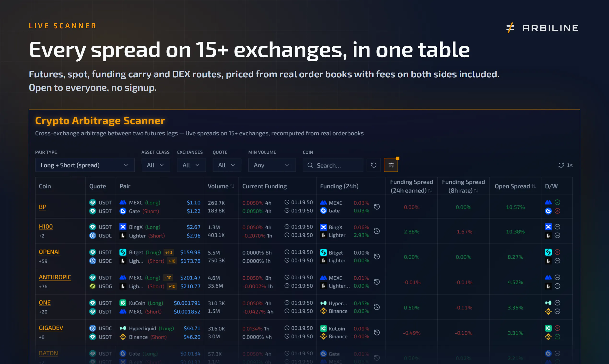
Task: Click the +10 badge beside MEXC Long in ANTHROPIC row
Action: tap(168, 277)
